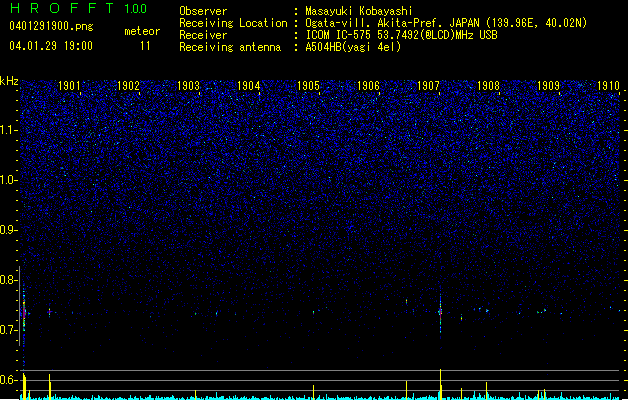Screen dimensions: 629x400
Task: Click the 1903 time axis label
Action: (189, 85)
